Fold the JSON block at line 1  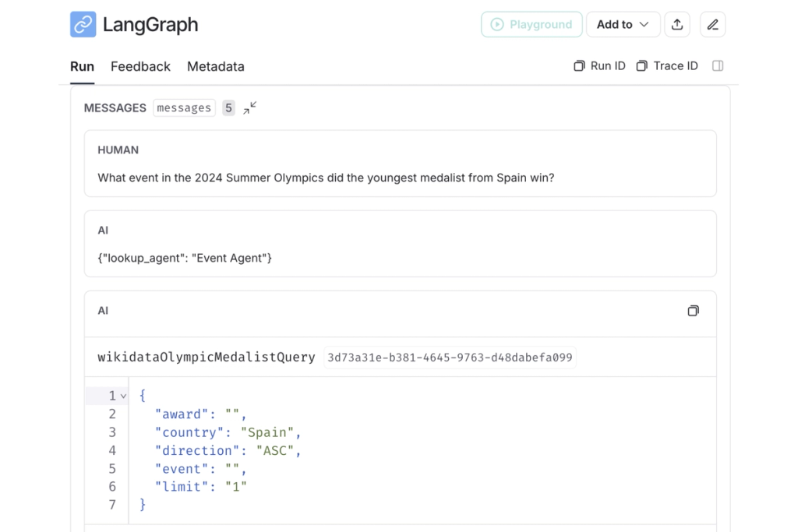click(123, 396)
